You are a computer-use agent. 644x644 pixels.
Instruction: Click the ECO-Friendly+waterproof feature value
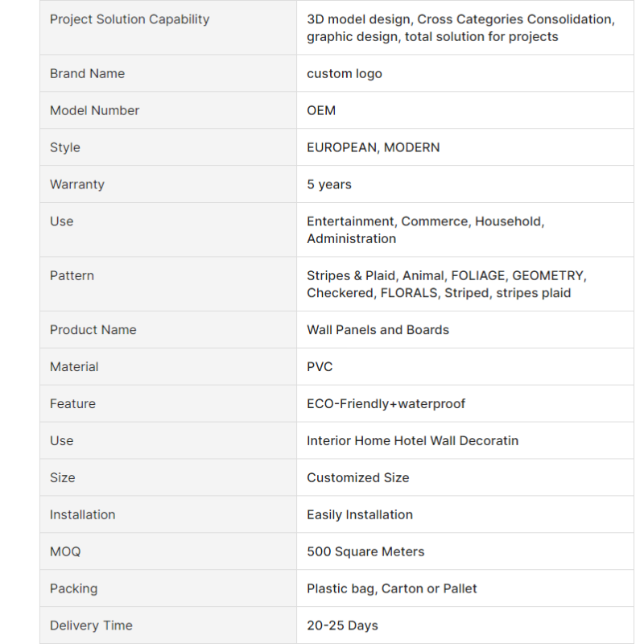[386, 404]
